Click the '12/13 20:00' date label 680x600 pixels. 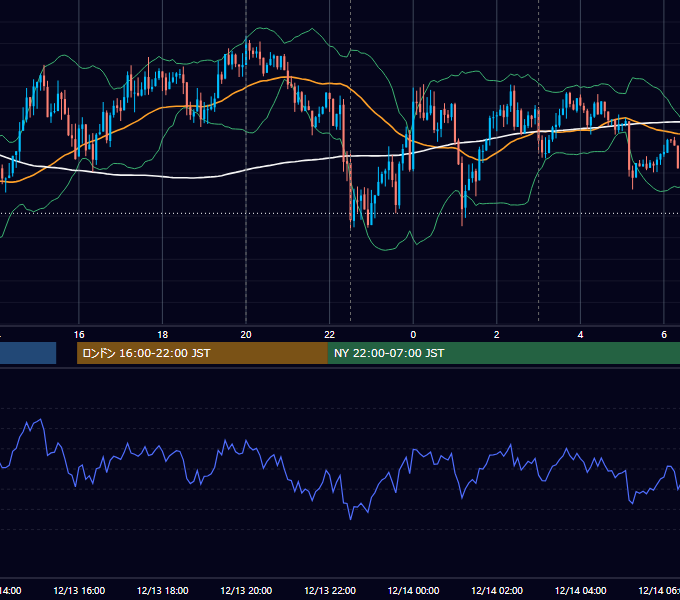coord(246,590)
